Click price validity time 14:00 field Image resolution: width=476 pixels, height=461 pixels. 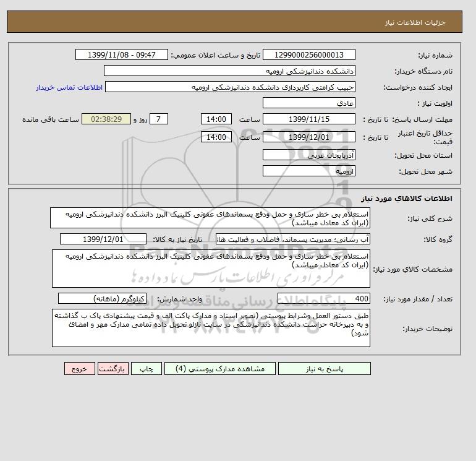pos(216,137)
